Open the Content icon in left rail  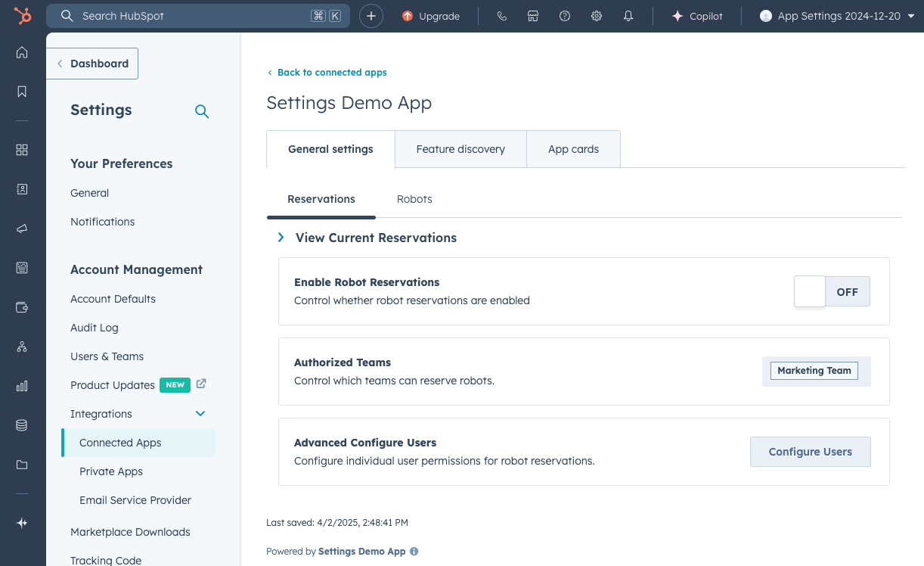click(x=22, y=268)
